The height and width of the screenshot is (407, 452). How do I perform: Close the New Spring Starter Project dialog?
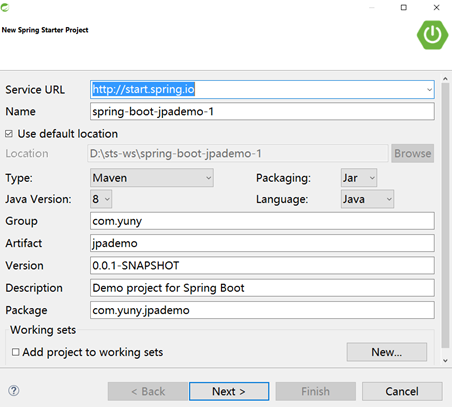point(436,7)
